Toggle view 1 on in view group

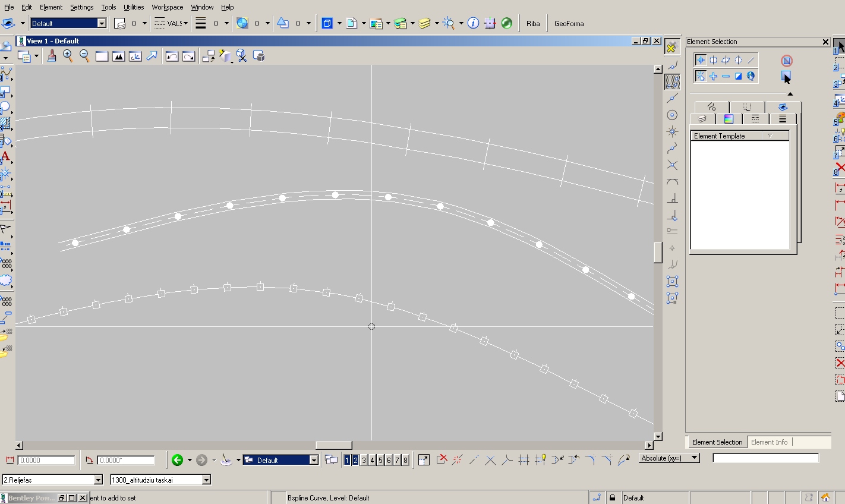point(347,460)
